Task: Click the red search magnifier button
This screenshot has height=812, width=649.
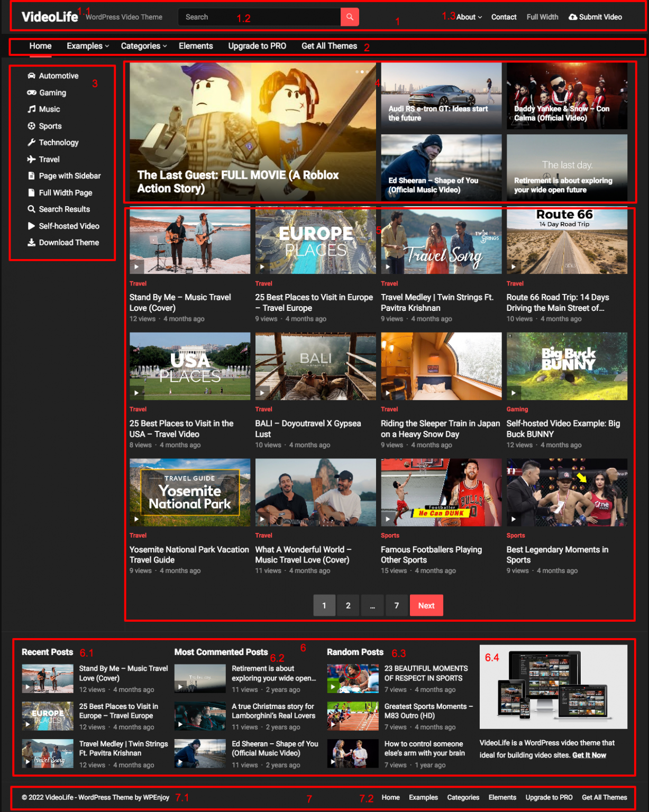Action: tap(349, 16)
